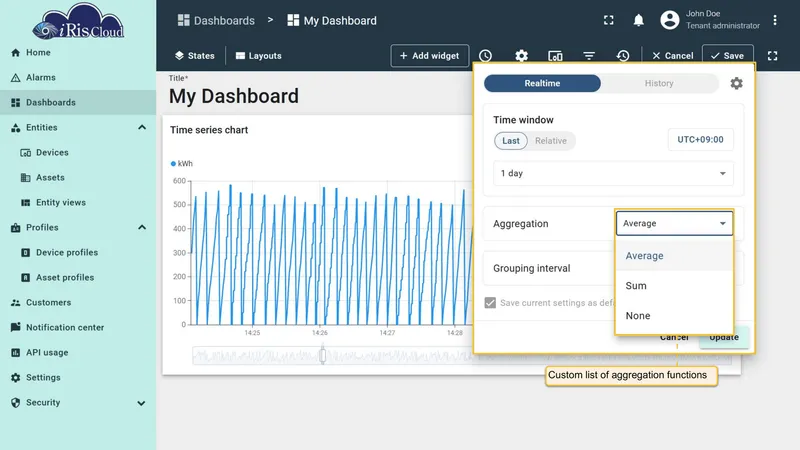Open the States manager

pos(194,56)
